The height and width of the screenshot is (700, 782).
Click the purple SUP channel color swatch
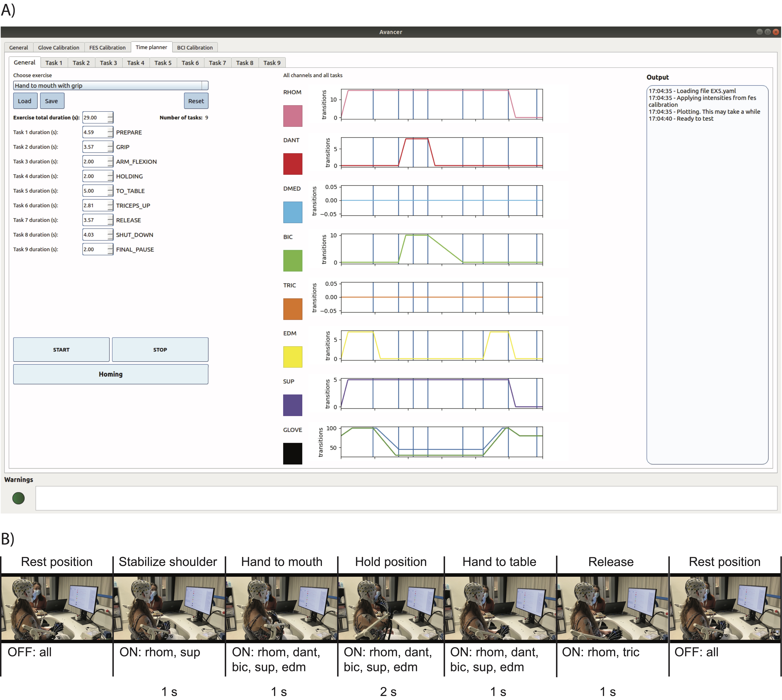(x=293, y=405)
